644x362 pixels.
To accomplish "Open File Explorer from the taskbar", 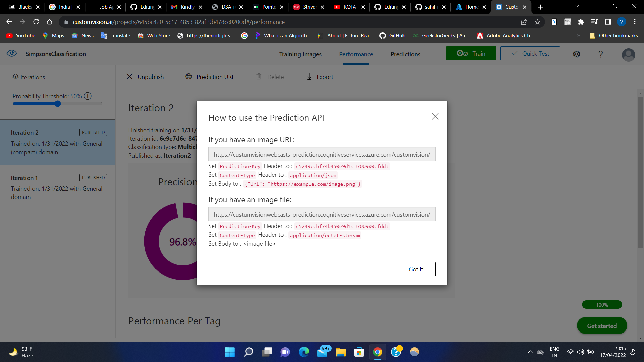I will 340,352.
